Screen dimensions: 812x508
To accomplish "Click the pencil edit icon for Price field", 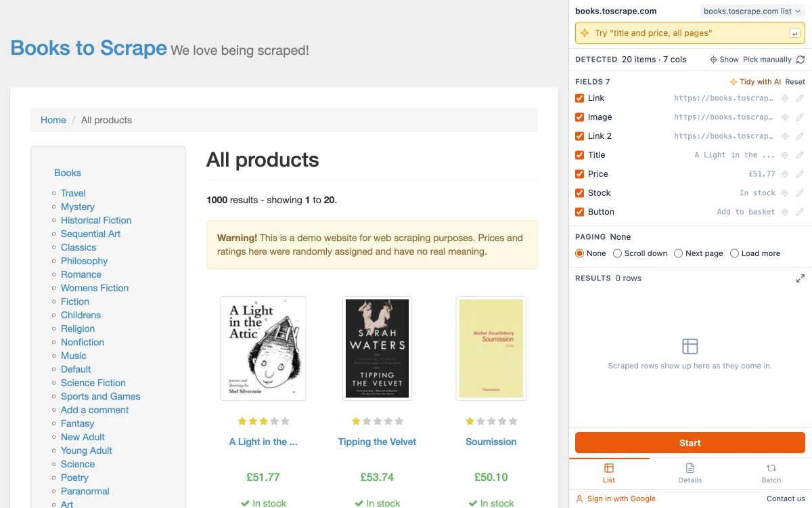I will pyautogui.click(x=800, y=174).
